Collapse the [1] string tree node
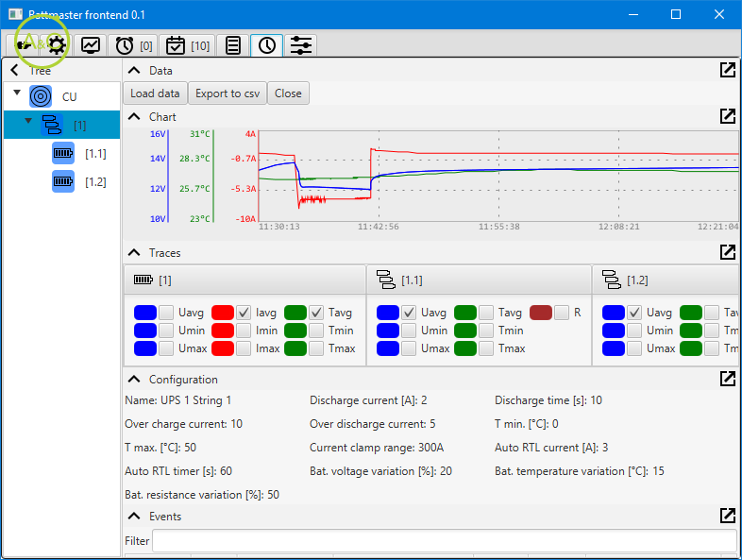Viewport: 742px width, 560px height. 28,121
